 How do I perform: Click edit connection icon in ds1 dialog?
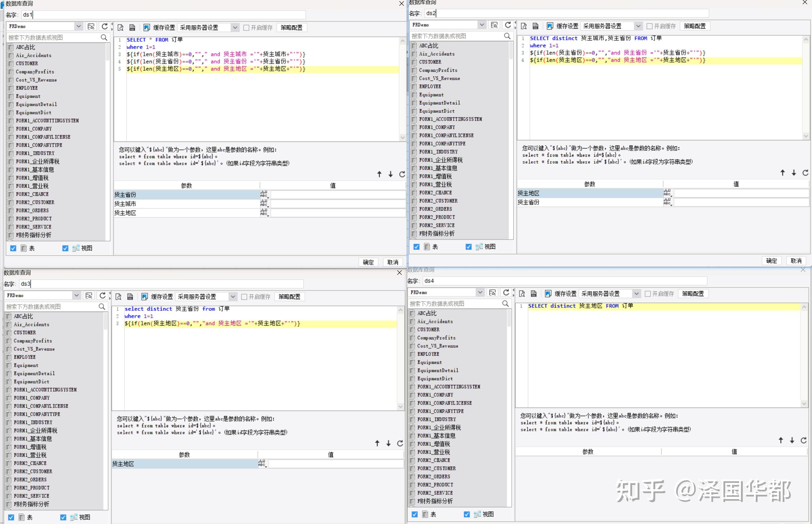pyautogui.click(x=91, y=27)
